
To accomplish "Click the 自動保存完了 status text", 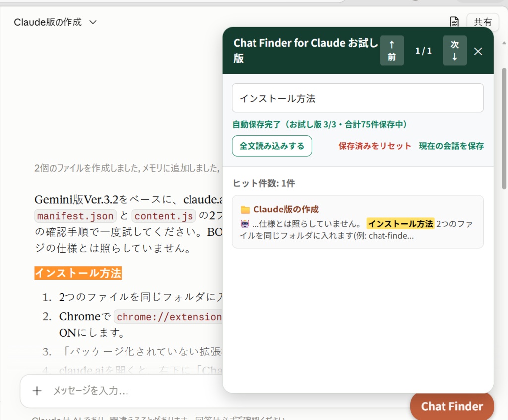I will (320, 124).
